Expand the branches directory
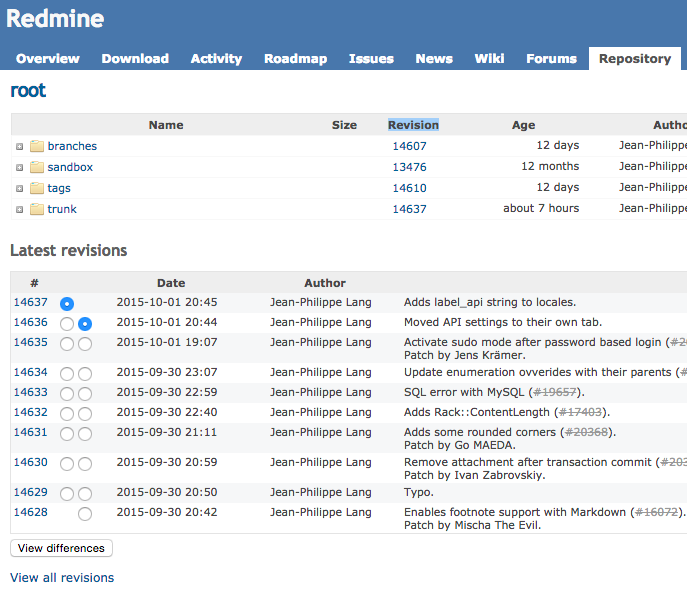 (20, 146)
